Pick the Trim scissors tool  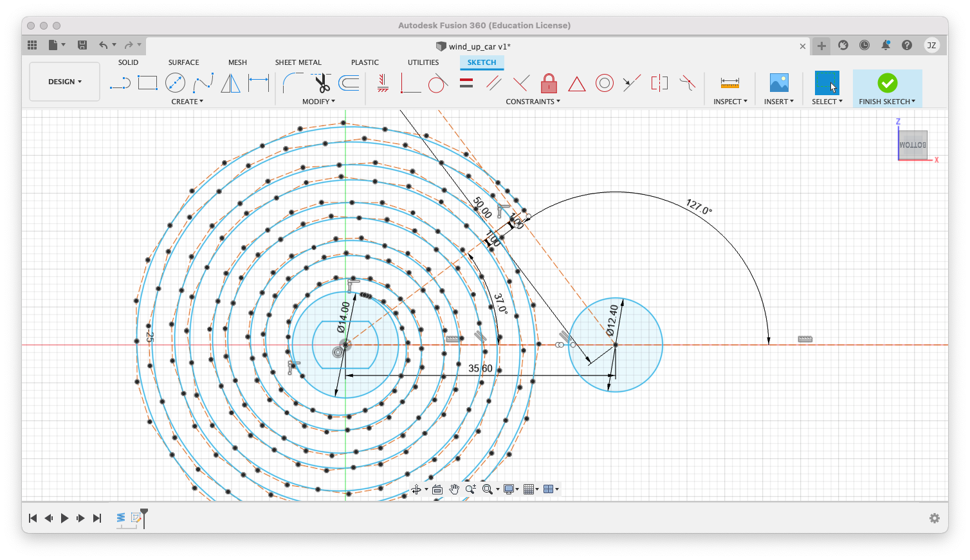click(x=322, y=83)
